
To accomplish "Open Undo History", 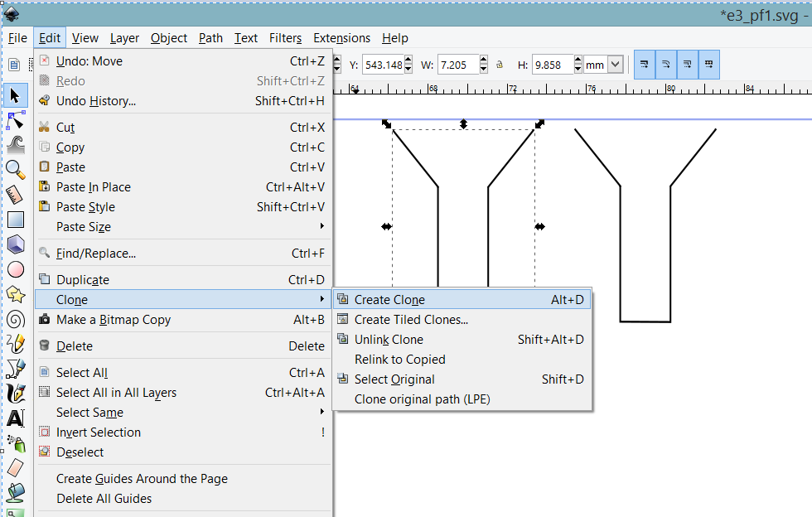I will [183, 101].
